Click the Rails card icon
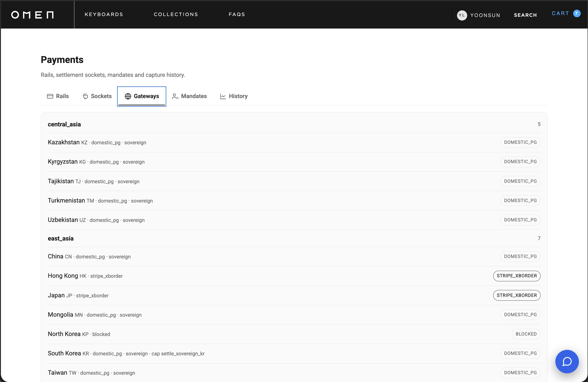 [50, 96]
